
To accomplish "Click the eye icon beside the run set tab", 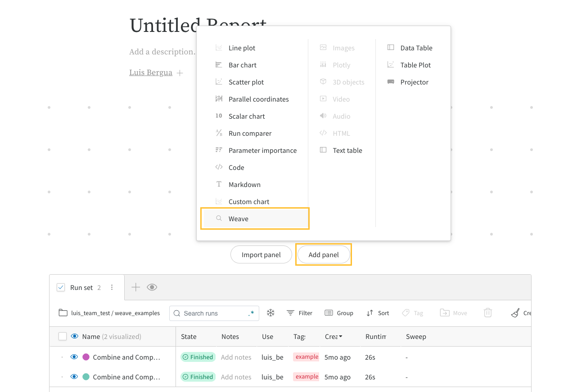I will pyautogui.click(x=152, y=287).
